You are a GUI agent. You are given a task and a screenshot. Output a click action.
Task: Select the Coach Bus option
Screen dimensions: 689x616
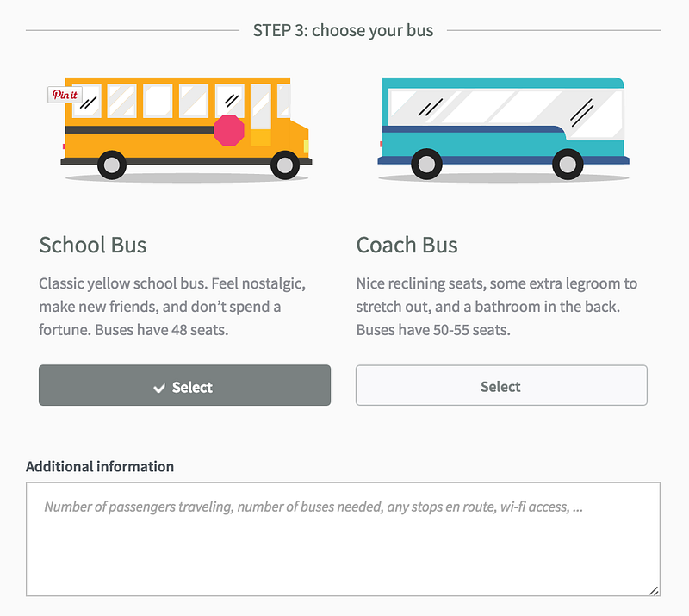[501, 385]
